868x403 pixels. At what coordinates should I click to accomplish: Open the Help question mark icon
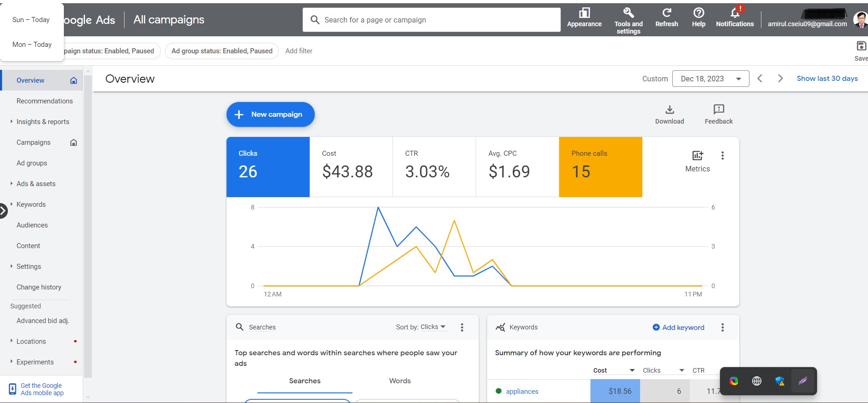pyautogui.click(x=698, y=13)
